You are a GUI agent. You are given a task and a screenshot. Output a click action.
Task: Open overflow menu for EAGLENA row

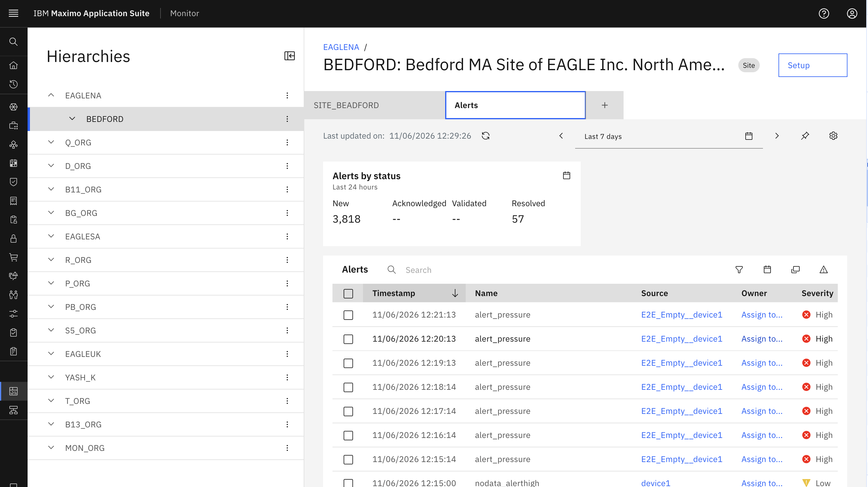pyautogui.click(x=287, y=95)
